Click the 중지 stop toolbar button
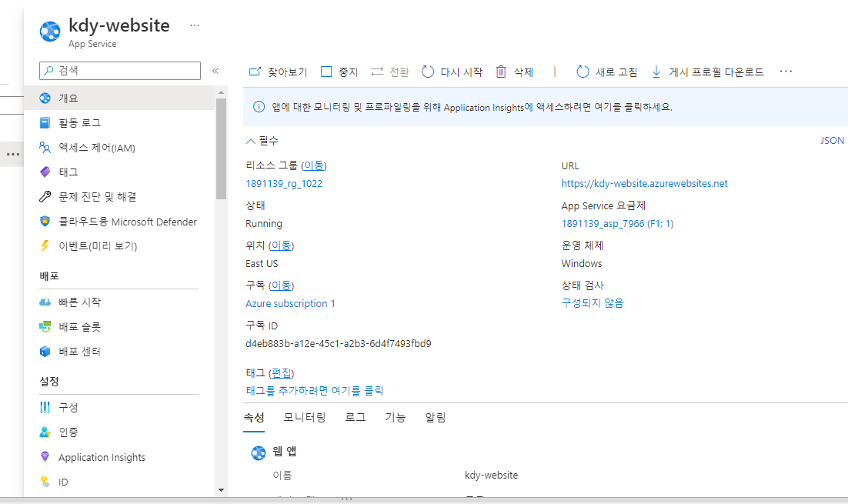Viewport: 848px width, 504px height. (339, 72)
